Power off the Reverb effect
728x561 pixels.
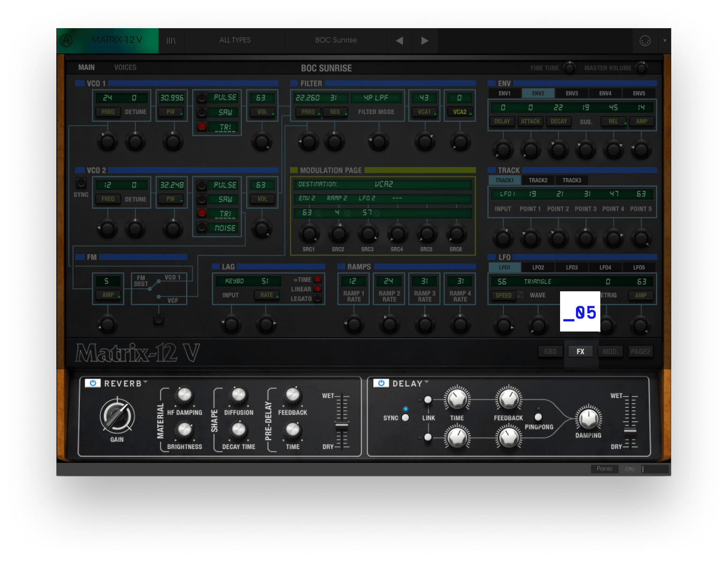[x=93, y=383]
